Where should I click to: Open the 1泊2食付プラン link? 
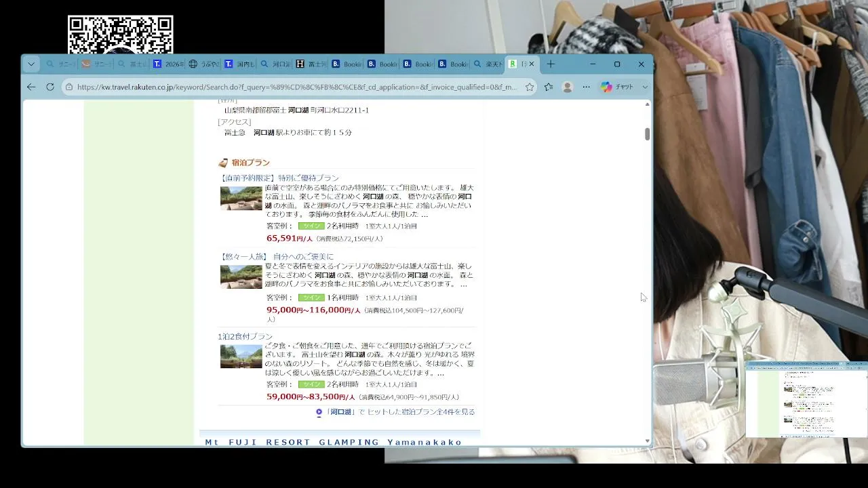tap(245, 337)
